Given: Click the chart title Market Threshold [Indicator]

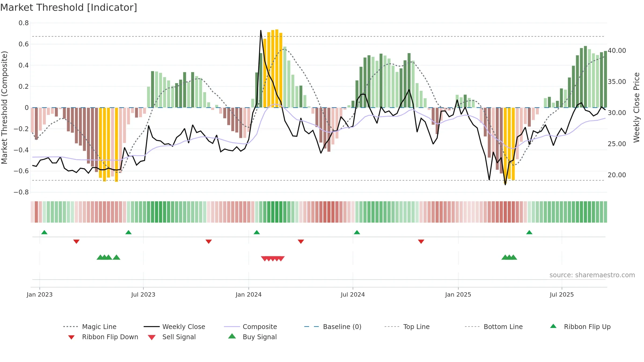Looking at the screenshot, I should (x=69, y=8).
